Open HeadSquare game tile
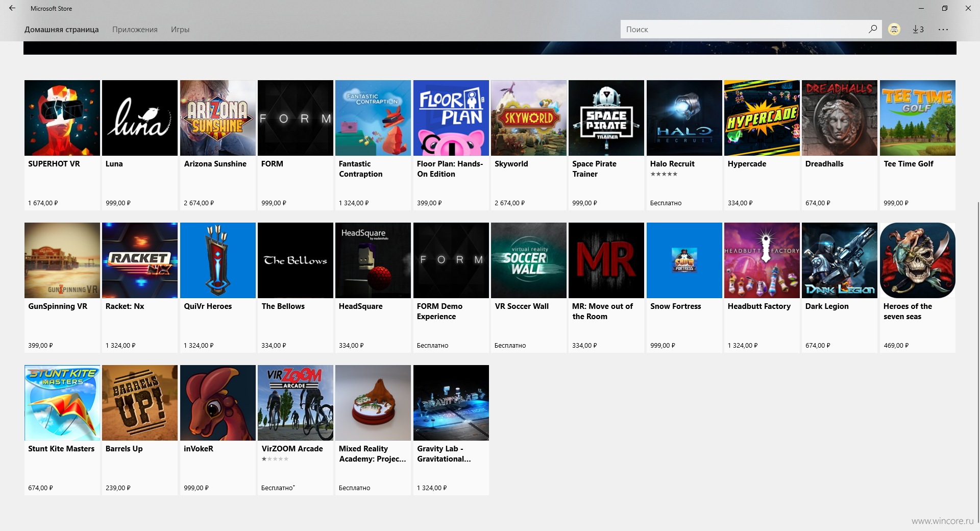Screen dimensions: 980x531 (373, 287)
